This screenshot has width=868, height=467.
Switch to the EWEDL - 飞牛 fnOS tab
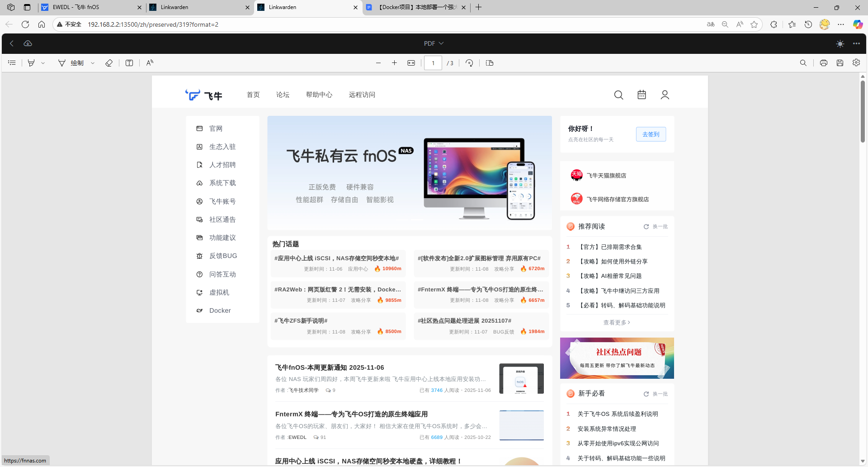90,7
